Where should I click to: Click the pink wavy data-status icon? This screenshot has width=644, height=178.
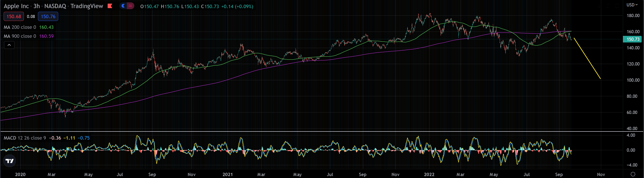click(x=130, y=6)
